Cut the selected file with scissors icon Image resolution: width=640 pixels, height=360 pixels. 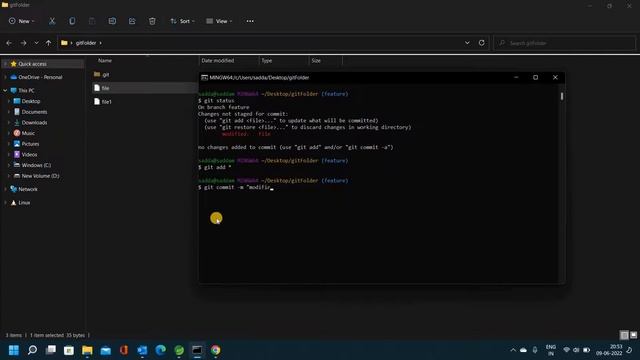(x=52, y=21)
